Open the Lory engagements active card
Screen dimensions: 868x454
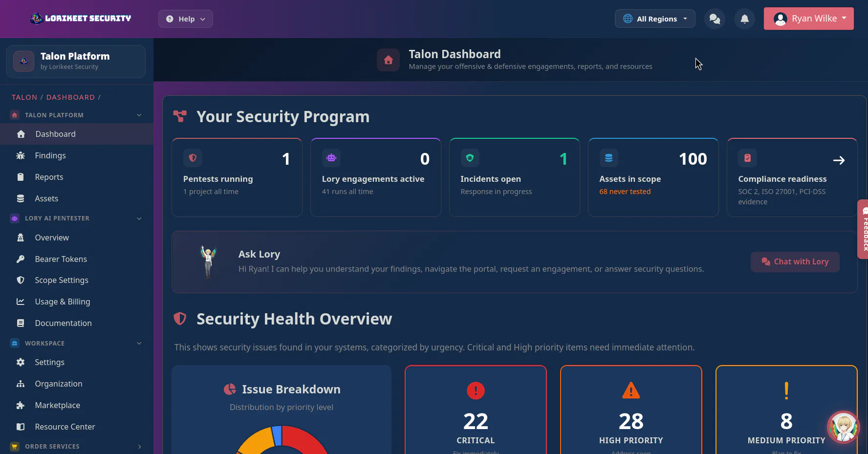pos(376,177)
